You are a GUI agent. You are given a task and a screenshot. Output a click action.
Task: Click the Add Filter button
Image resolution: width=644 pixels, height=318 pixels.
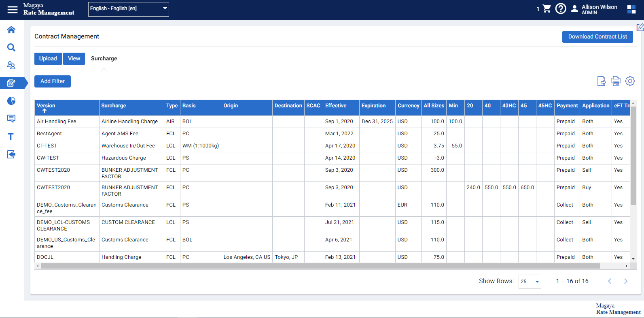click(x=53, y=81)
